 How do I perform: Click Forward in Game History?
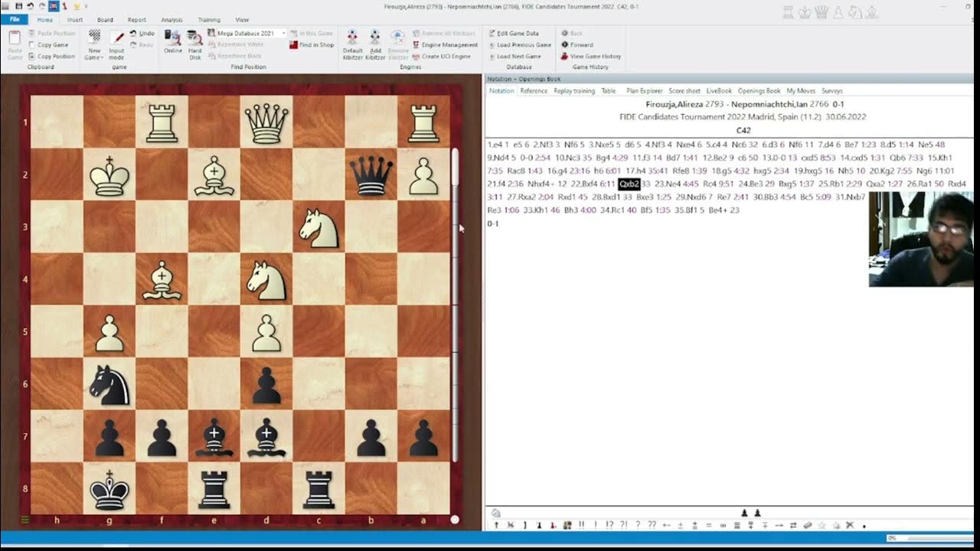point(577,45)
